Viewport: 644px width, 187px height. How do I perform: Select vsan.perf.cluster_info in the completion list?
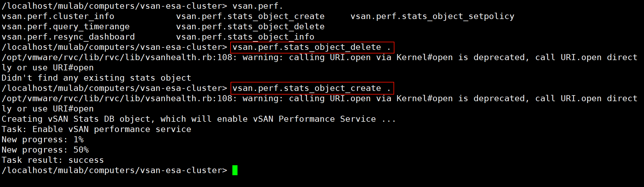58,16
